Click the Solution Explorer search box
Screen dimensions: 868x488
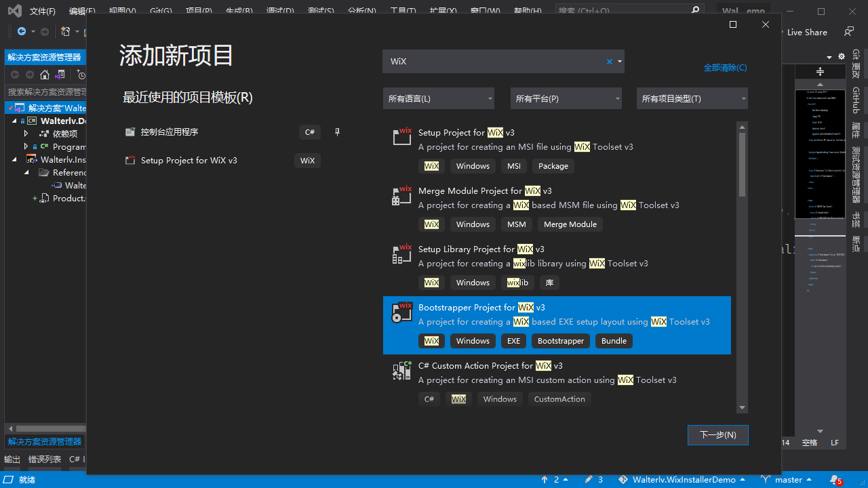pos(46,91)
